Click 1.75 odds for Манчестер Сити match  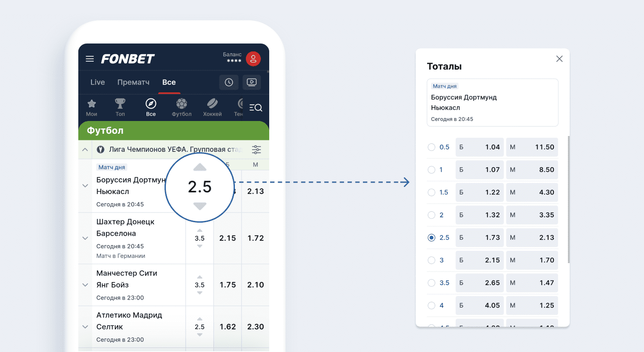(228, 285)
